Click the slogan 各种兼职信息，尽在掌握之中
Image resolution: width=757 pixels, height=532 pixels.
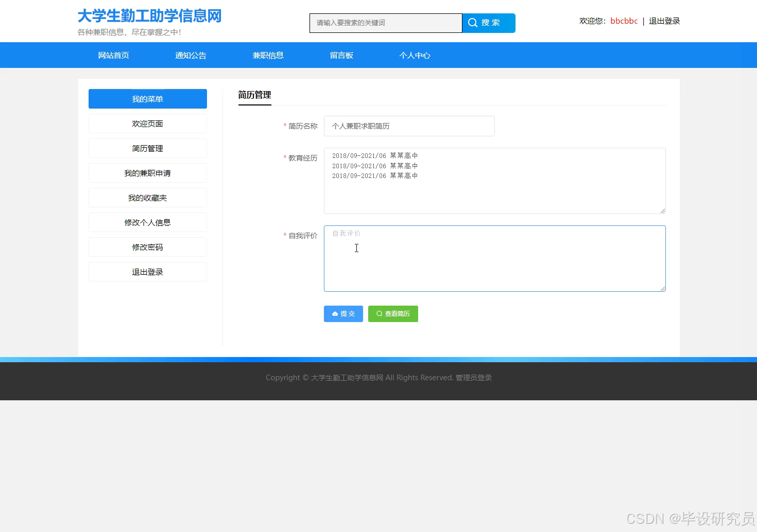point(129,32)
